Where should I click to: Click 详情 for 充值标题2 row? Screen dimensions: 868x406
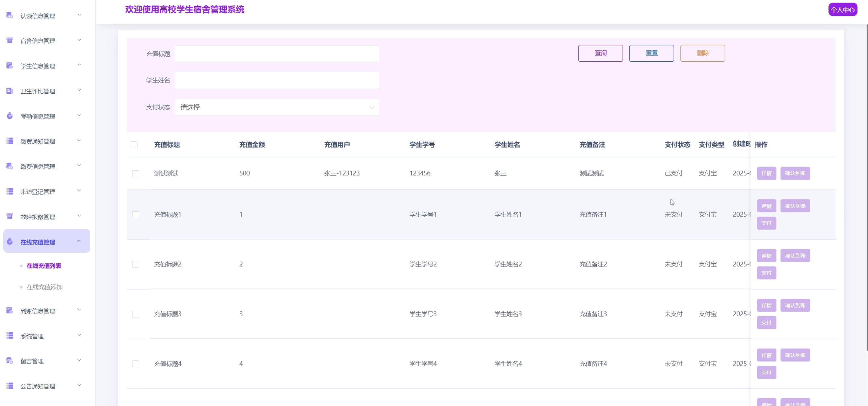pyautogui.click(x=766, y=255)
